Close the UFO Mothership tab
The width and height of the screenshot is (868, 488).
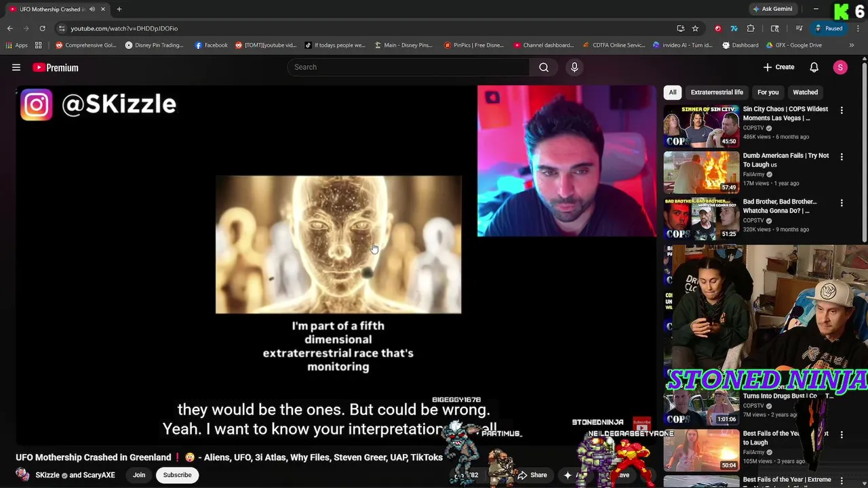click(x=102, y=9)
